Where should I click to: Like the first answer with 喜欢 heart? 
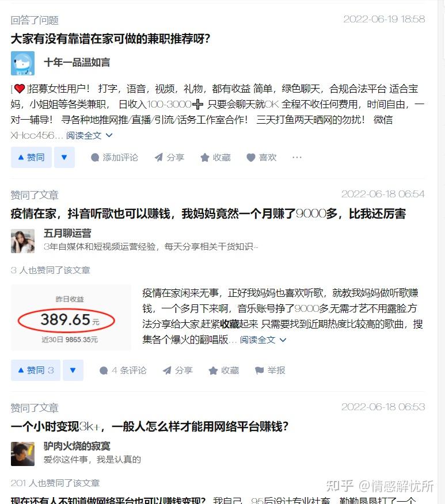point(261,158)
